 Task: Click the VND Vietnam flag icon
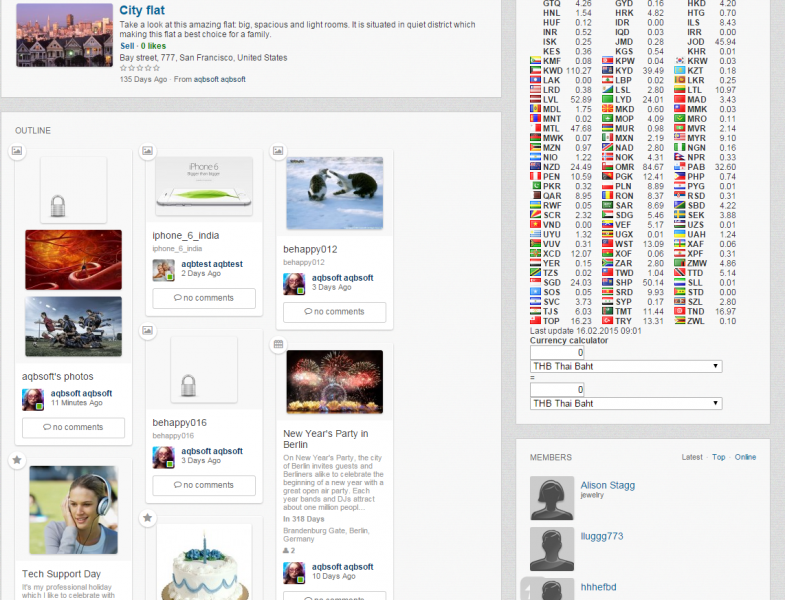[535, 224]
